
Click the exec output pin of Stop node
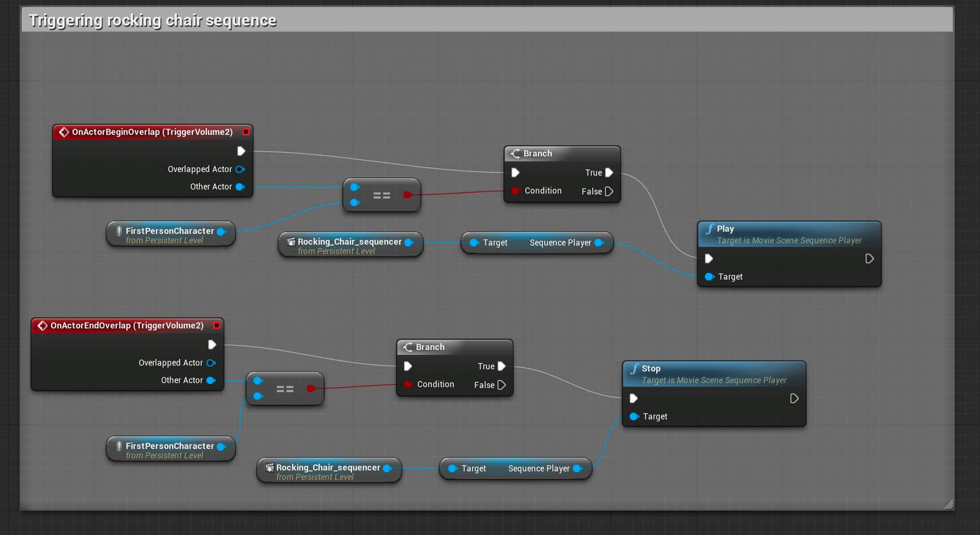point(794,398)
